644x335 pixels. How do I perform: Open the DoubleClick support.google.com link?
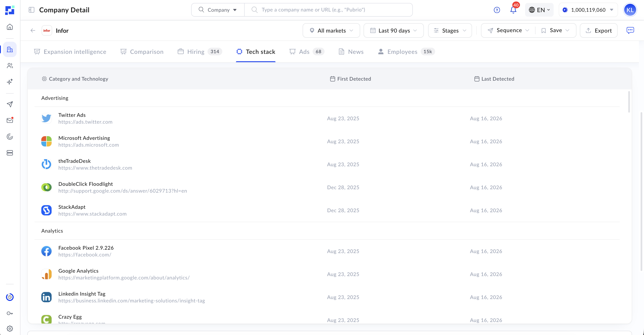[x=123, y=191]
